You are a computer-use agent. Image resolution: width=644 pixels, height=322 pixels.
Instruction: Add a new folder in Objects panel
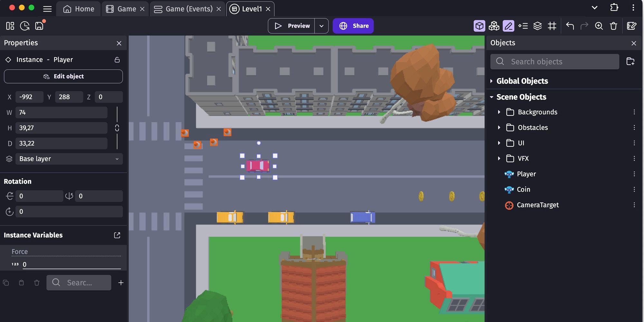point(630,61)
